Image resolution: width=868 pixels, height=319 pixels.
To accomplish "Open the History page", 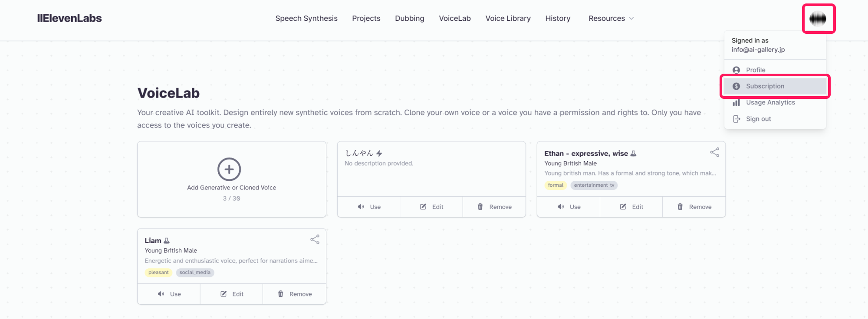I will tap(558, 18).
